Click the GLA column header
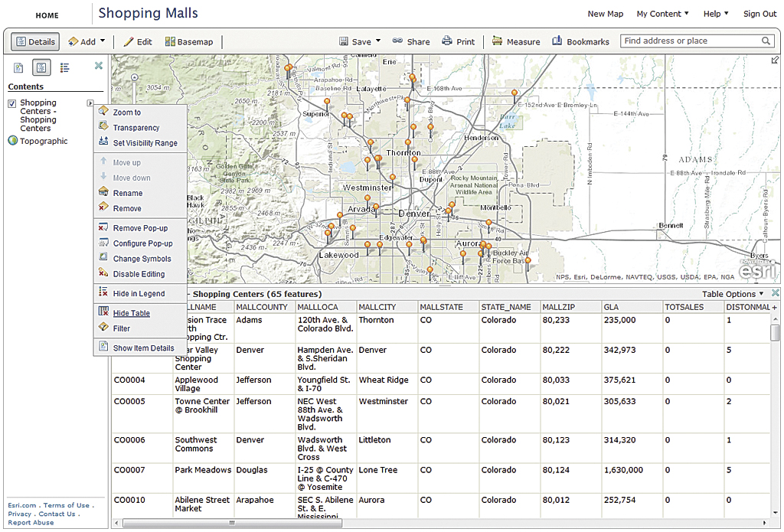784x532 pixels. 632,307
